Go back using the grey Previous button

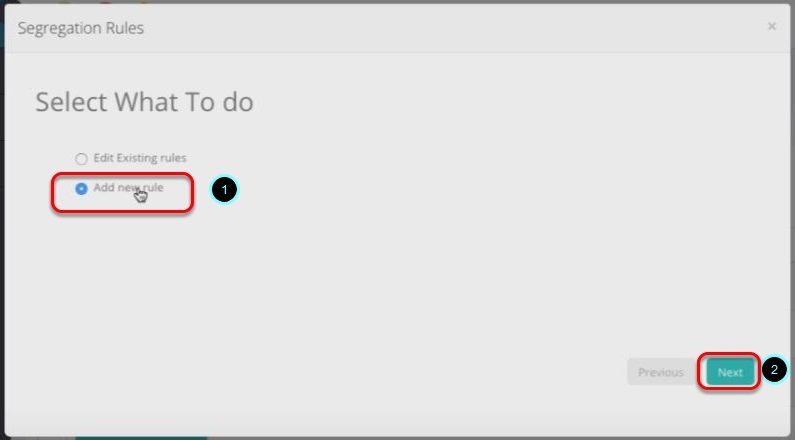point(661,372)
